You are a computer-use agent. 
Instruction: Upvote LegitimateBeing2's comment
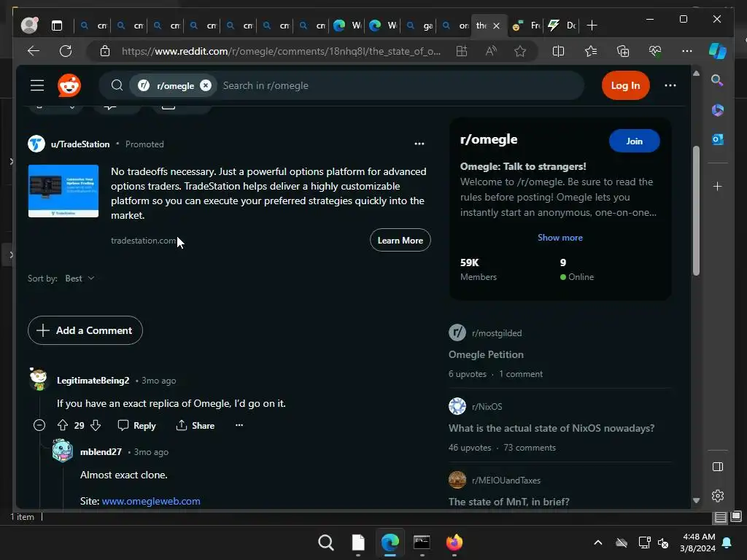click(63, 425)
